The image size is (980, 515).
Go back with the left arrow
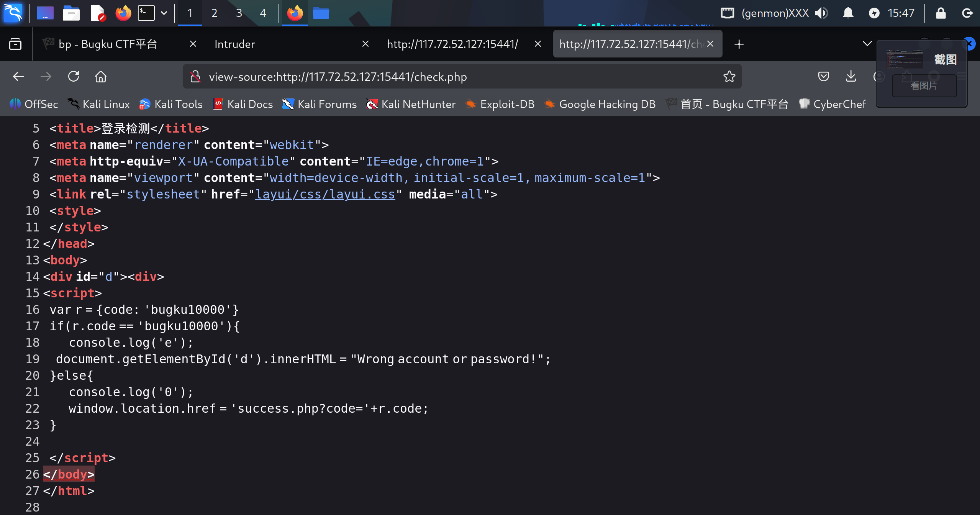[18, 77]
